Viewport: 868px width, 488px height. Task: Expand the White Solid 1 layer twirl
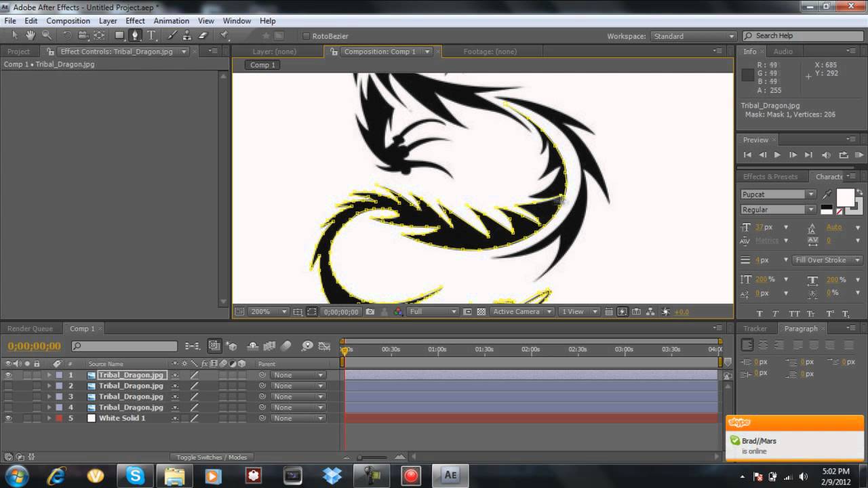49,418
